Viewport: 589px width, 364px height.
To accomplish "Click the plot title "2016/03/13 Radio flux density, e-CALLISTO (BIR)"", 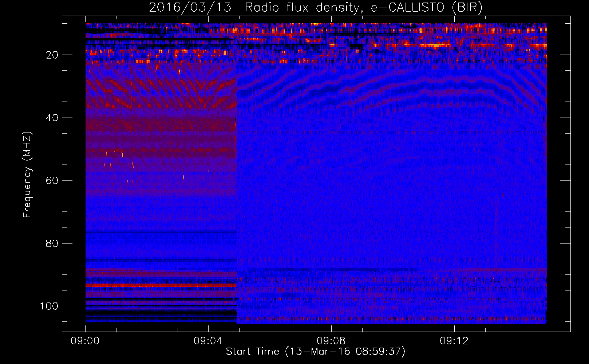I will coord(316,8).
